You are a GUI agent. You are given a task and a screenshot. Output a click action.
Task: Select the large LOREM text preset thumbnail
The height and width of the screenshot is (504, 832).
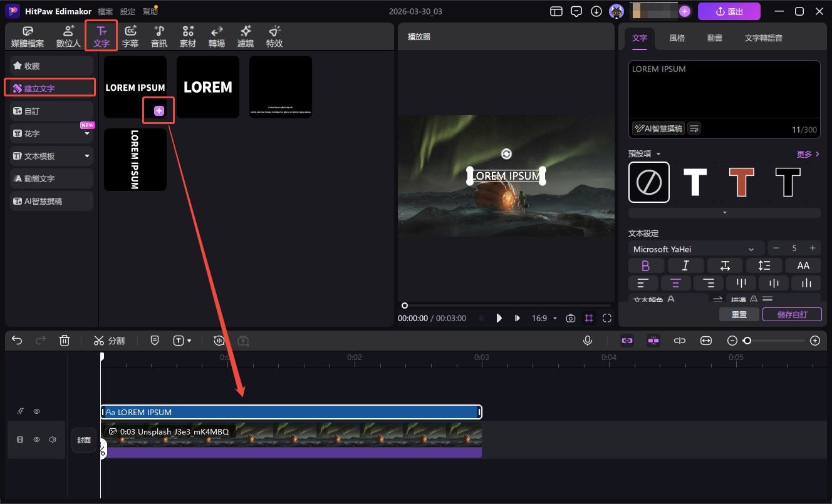click(208, 87)
